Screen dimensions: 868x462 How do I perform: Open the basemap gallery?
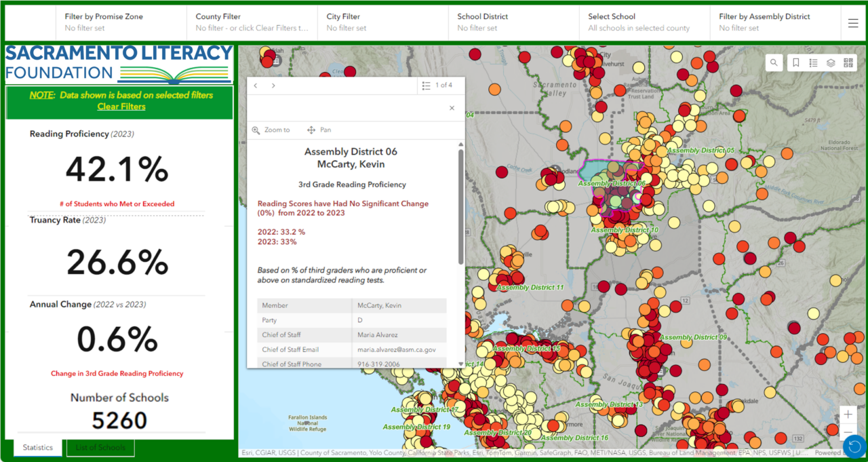click(848, 62)
